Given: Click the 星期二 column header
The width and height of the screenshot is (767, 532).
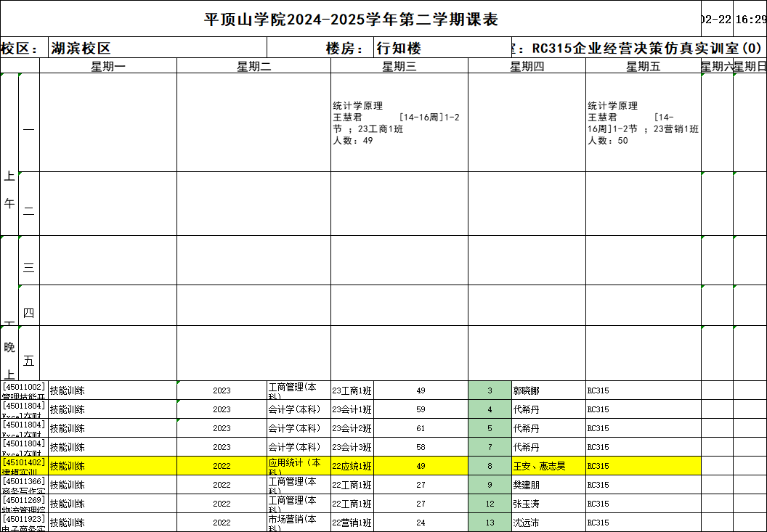Looking at the screenshot, I should (254, 66).
